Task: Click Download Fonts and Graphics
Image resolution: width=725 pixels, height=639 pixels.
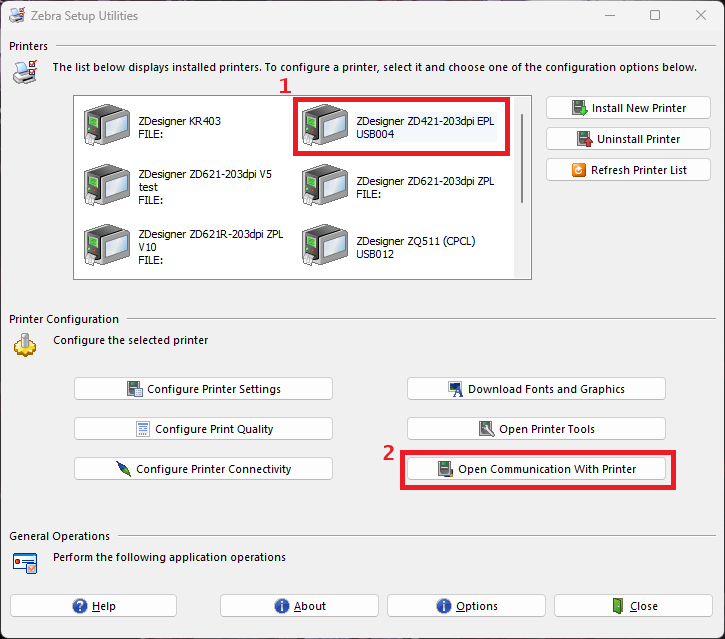Action: tap(536, 389)
